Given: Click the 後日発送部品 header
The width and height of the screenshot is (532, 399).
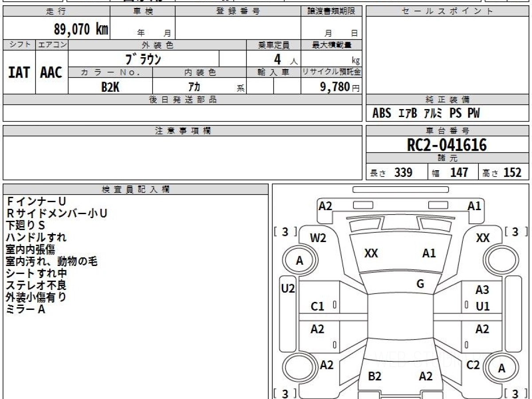Looking at the screenshot, I should pos(182,100).
